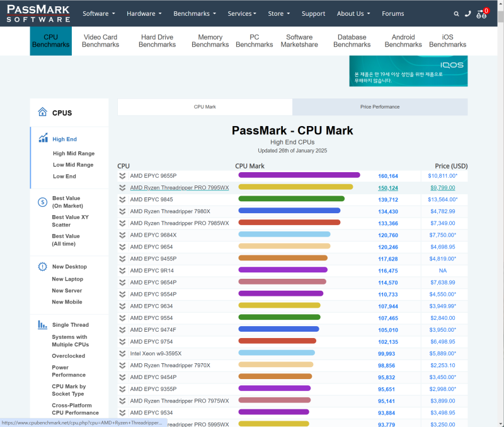The height and width of the screenshot is (427, 504).
Task: Click the Best Value dollar icon
Action: (x=42, y=202)
